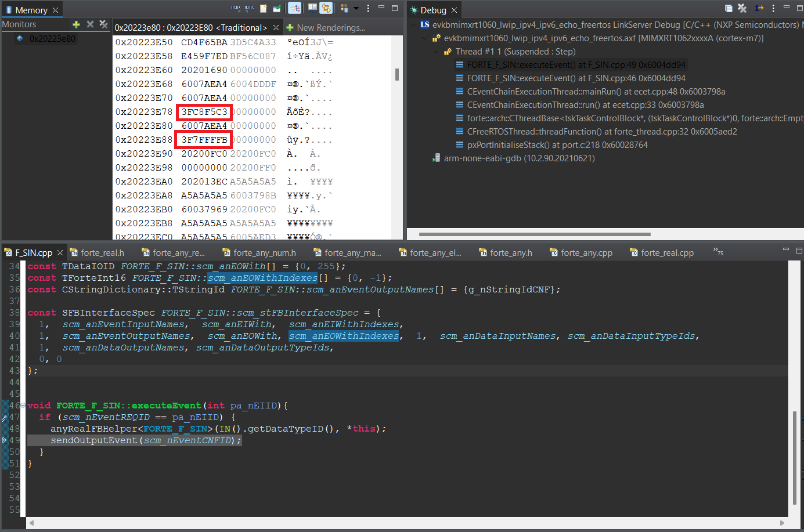Select the Debug view tab

click(433, 10)
